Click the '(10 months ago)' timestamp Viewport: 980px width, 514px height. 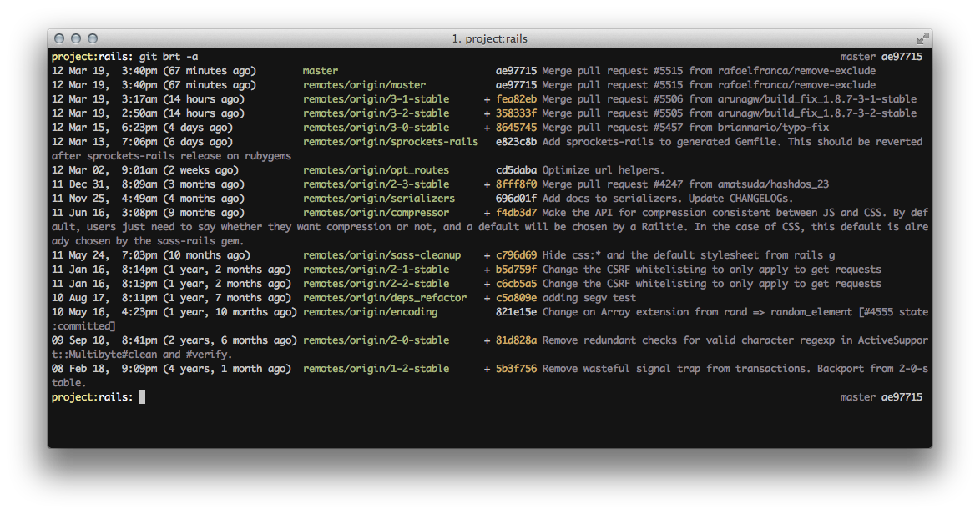[206, 255]
